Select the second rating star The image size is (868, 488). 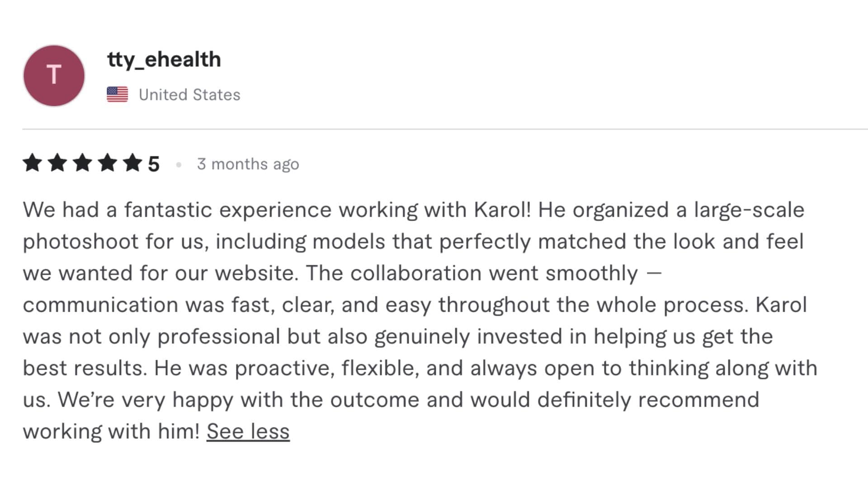tap(57, 163)
